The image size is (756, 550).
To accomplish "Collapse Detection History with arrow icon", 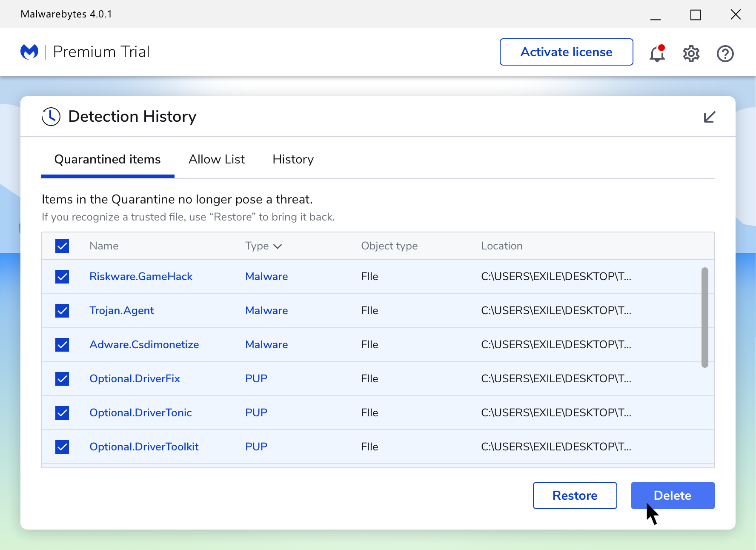I will (710, 117).
